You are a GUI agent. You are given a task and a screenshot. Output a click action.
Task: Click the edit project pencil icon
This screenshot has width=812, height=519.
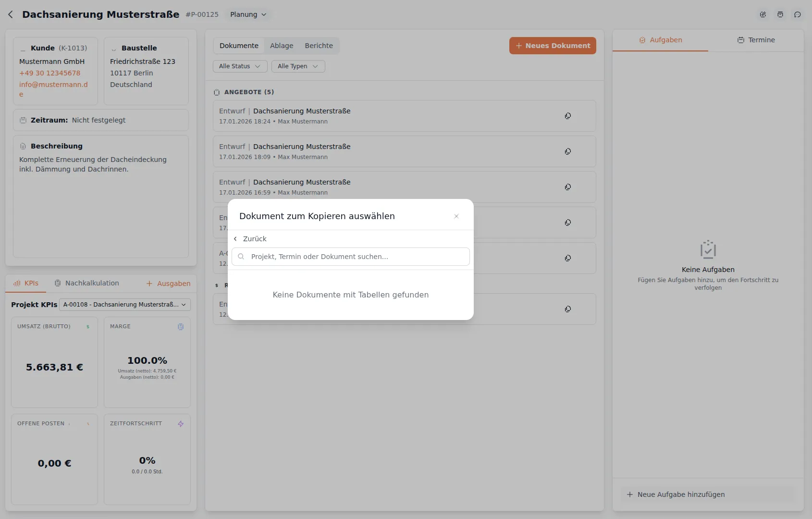tap(763, 14)
